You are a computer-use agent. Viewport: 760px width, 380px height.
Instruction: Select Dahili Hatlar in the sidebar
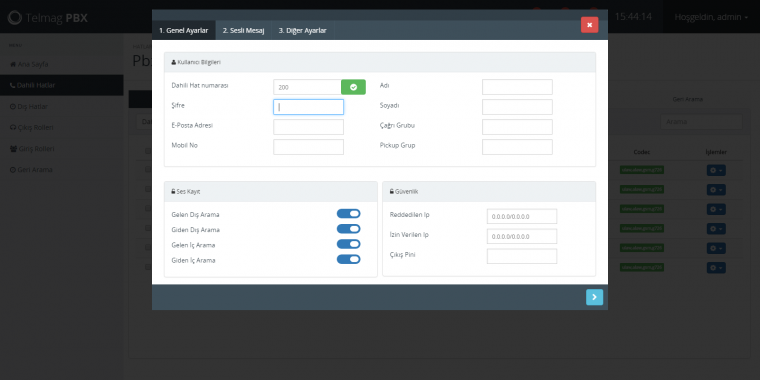62,85
